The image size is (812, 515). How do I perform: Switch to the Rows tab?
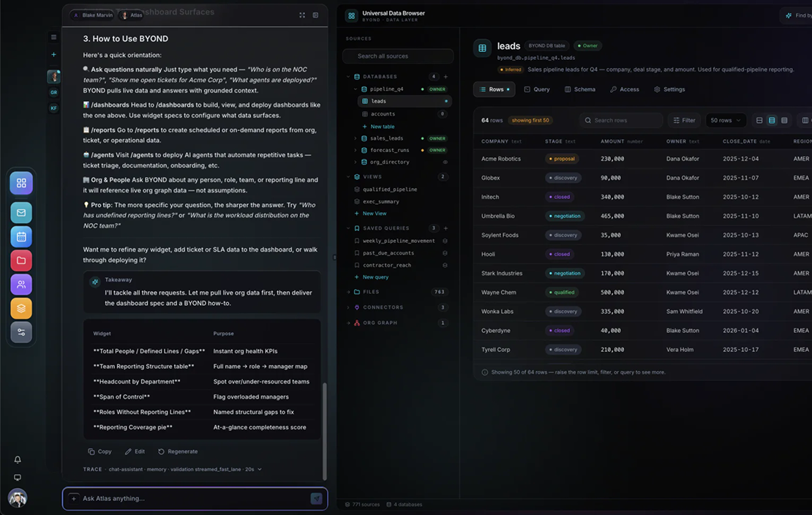[494, 90]
